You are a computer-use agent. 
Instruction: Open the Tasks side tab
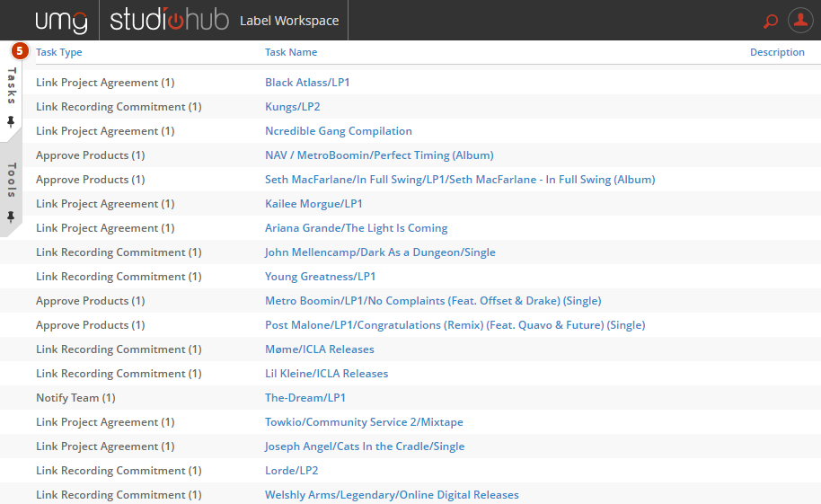click(12, 86)
